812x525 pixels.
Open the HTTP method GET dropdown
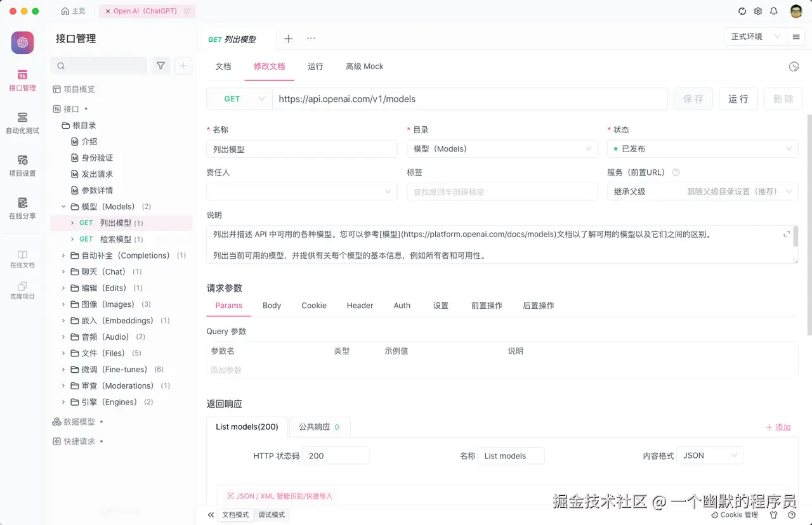coord(240,99)
